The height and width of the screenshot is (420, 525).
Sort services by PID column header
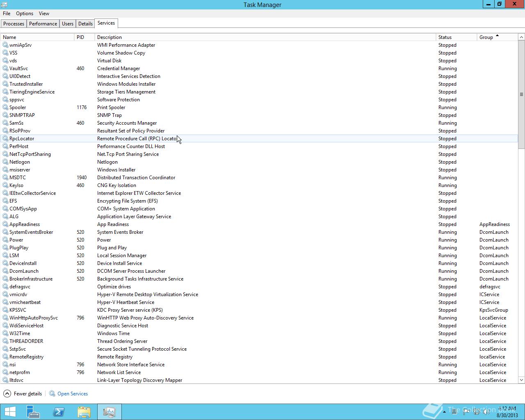tap(84, 37)
